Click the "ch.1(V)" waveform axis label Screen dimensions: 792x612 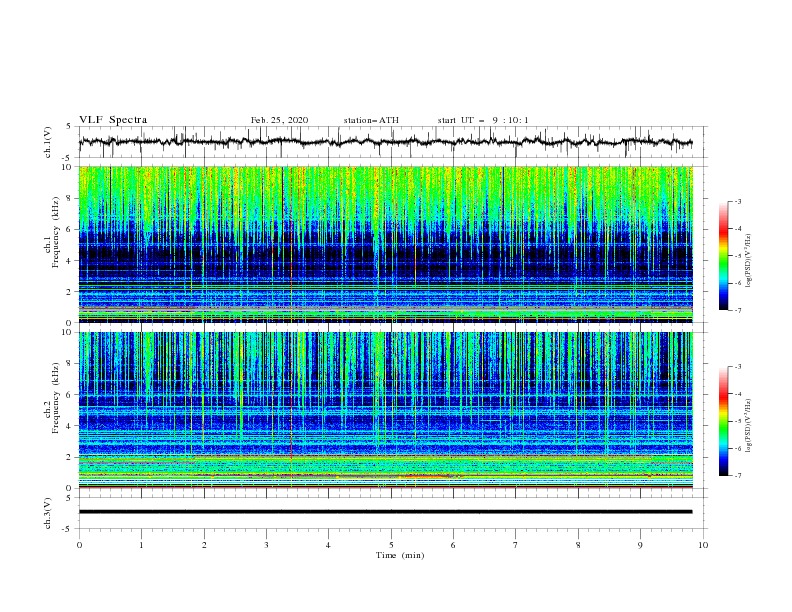48,142
